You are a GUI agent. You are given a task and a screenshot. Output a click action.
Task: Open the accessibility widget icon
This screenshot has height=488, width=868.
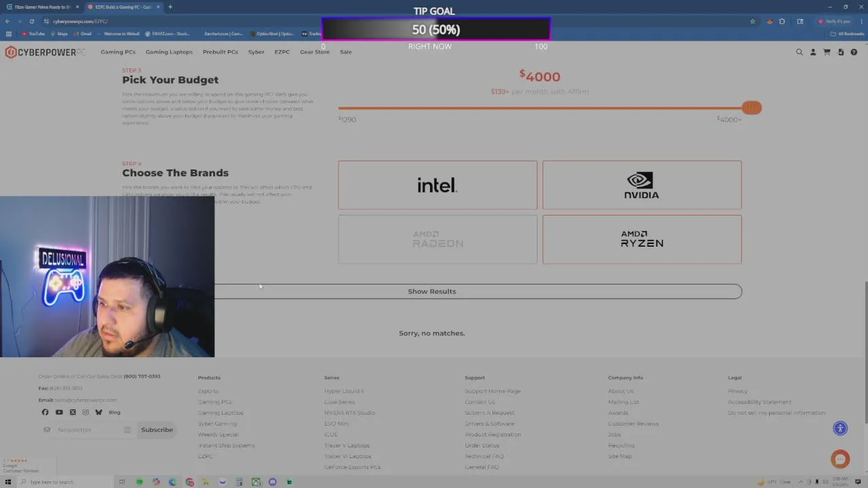pos(840,428)
